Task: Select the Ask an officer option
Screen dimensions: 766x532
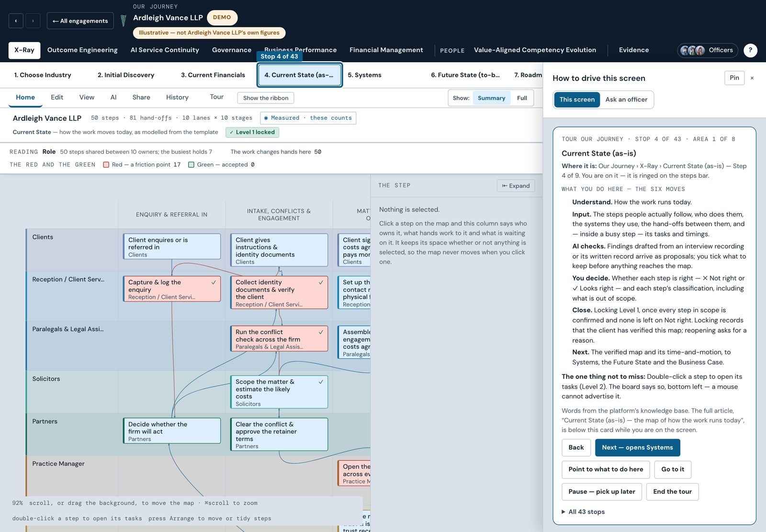Action: (626, 100)
